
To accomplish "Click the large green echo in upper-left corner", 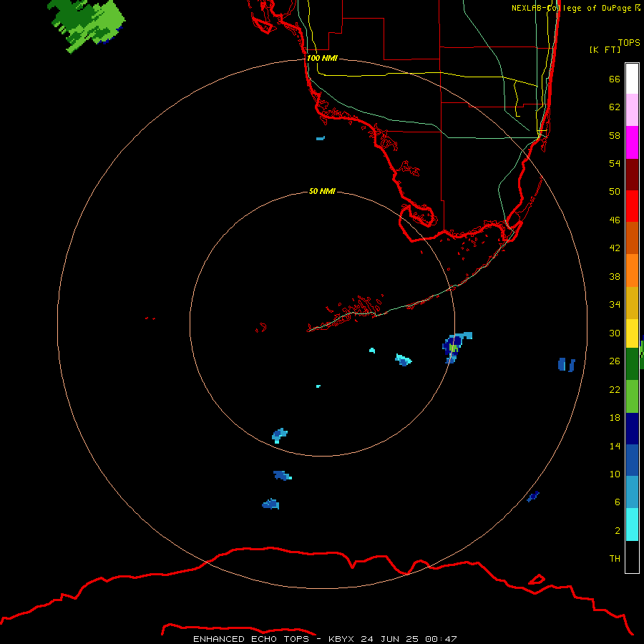I will tap(87, 24).
